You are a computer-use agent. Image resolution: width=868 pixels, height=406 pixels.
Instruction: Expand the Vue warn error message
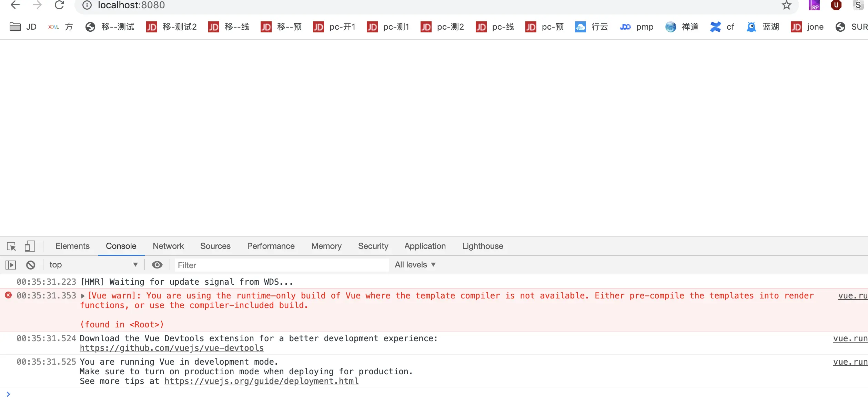click(83, 296)
